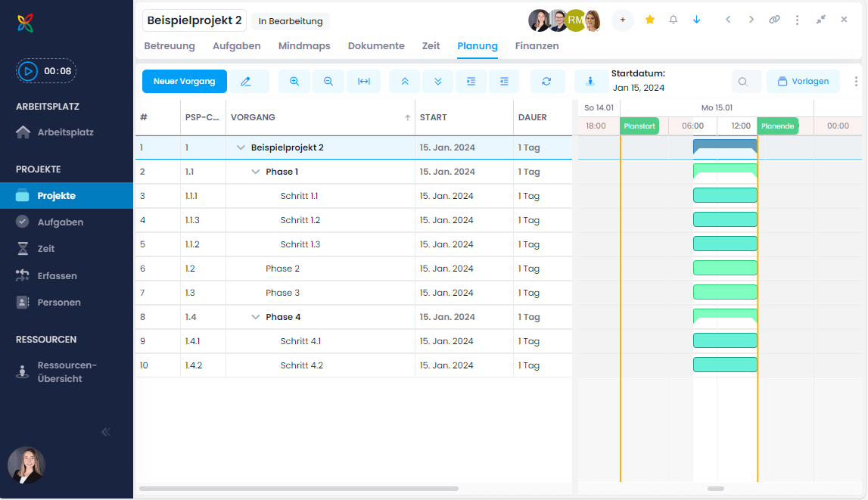Click the fit-to-width icon in the toolbar
Screen dimensions: 868x500
pyautogui.click(x=364, y=81)
